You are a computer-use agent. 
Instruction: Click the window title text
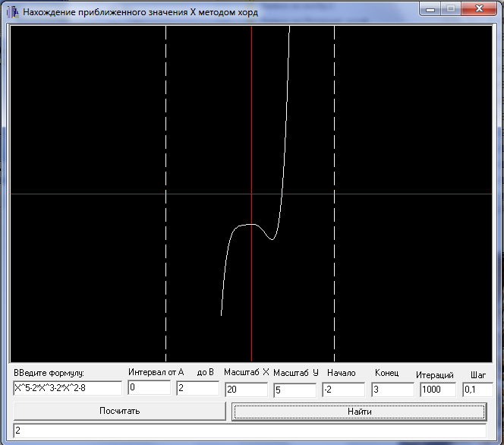[x=140, y=12]
